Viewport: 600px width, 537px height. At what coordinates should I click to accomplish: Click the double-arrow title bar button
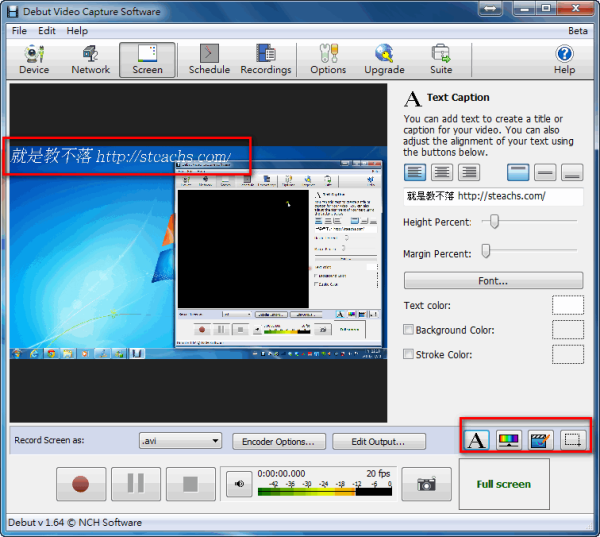[490, 8]
